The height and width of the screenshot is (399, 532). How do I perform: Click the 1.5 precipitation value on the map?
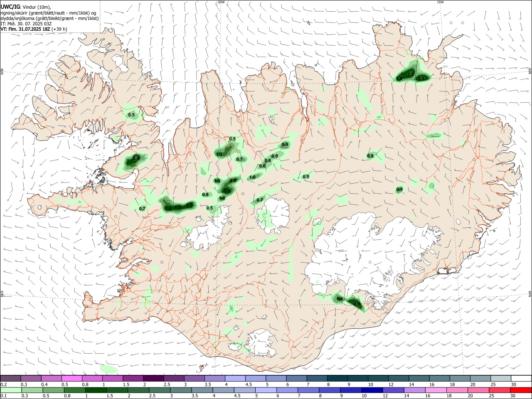coord(178,207)
